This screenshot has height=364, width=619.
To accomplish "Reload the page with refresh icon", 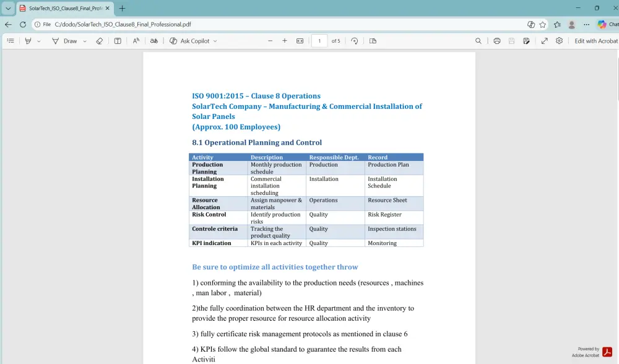I will tap(23, 25).
